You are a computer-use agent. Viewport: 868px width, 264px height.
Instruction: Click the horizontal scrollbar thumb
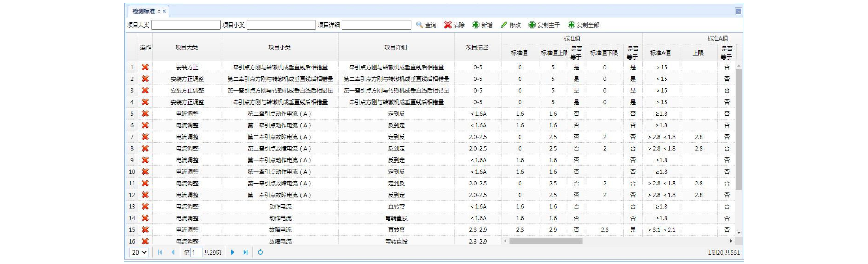[546, 241]
